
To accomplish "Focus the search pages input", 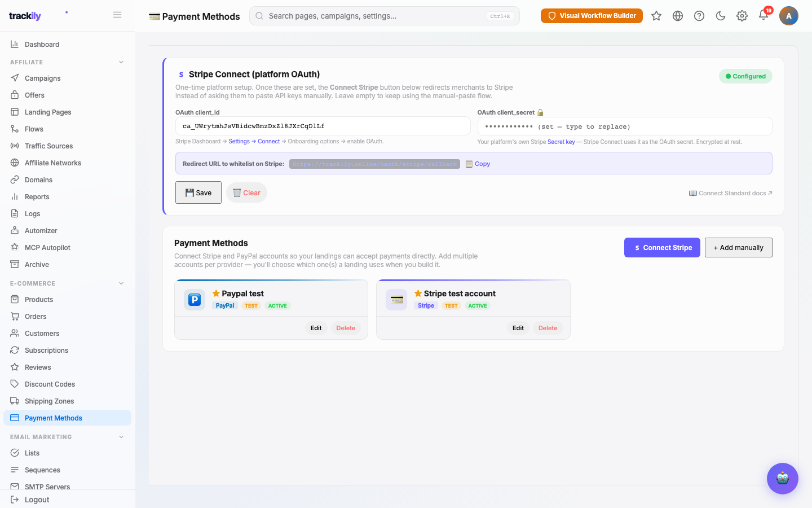I will [x=385, y=16].
